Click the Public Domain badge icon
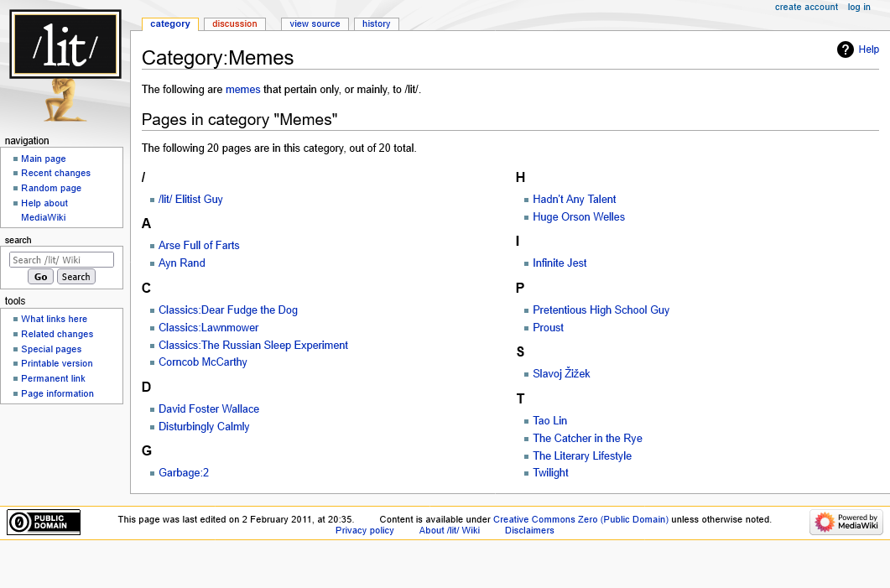The image size is (890, 588). click(x=43, y=523)
